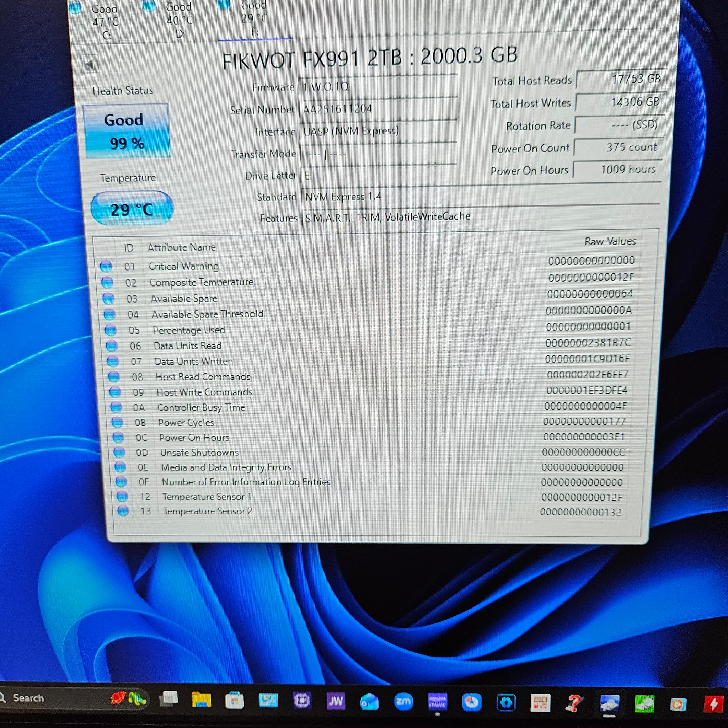This screenshot has width=728, height=728.
Task: Click status dot of Percentage Used row
Action: [111, 330]
